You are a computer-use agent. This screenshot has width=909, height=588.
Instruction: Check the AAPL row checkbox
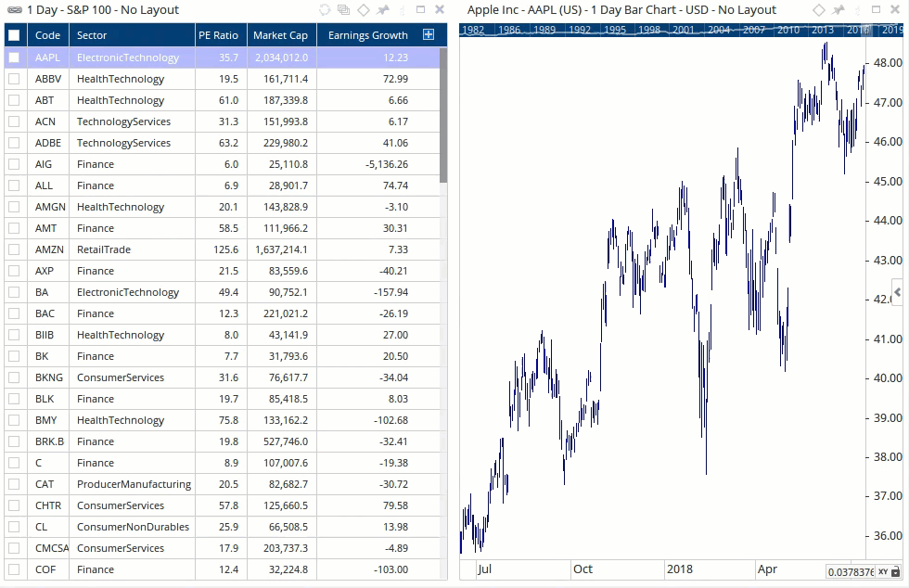tap(14, 58)
